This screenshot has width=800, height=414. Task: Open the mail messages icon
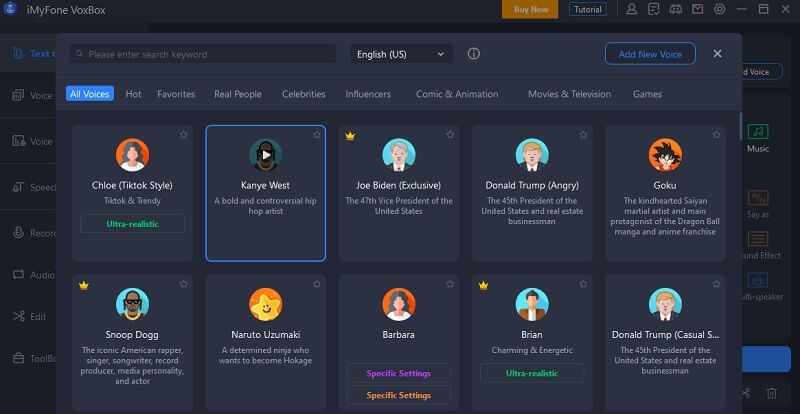[697, 9]
